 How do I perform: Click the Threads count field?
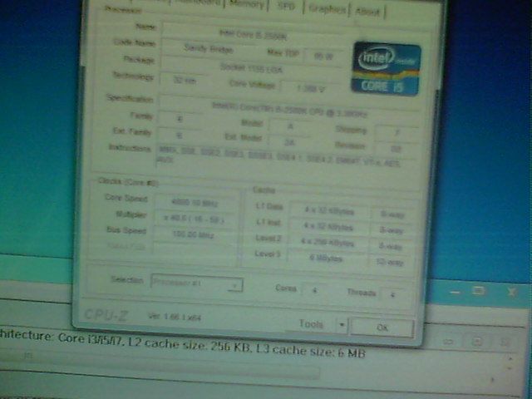[392, 294]
